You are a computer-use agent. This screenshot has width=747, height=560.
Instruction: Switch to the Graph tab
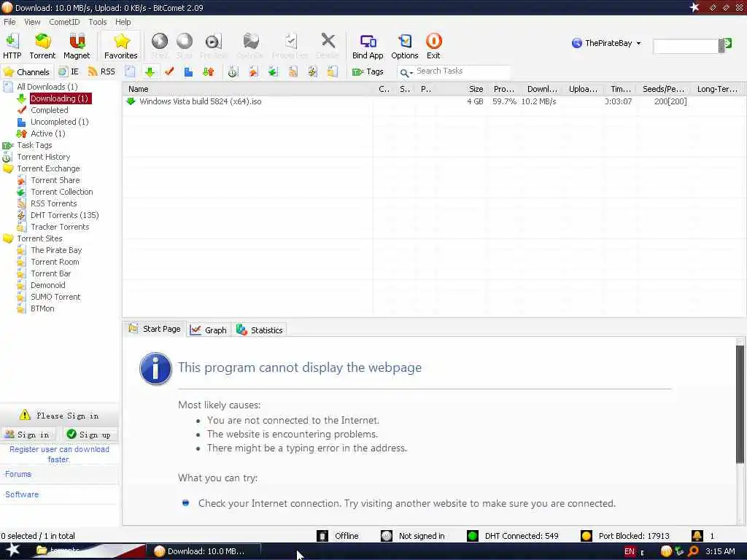coord(209,330)
